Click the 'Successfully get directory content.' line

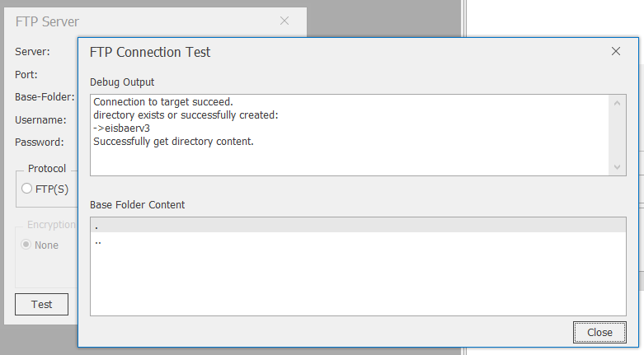[173, 141]
